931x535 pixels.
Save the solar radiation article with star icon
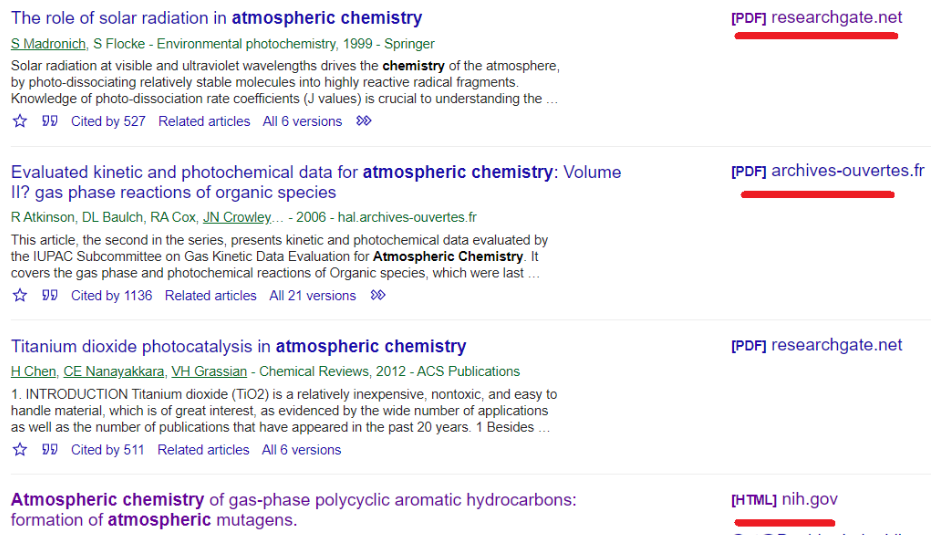pyautogui.click(x=20, y=121)
